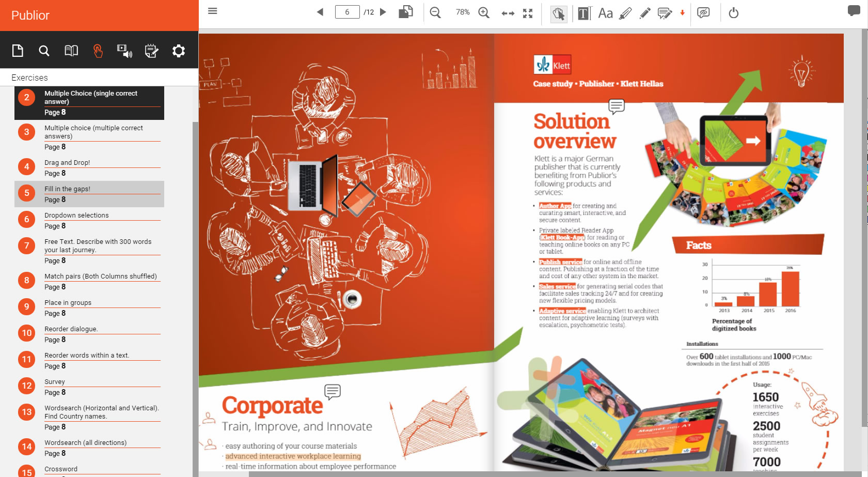Click the Exercises panel header
Image resolution: width=868 pixels, height=477 pixels.
pos(99,78)
